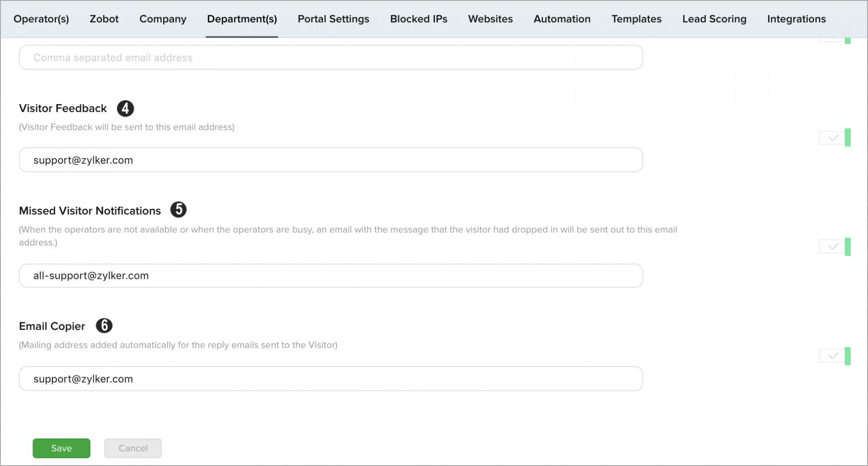Switch to Blocked IPs tab
This screenshot has width=868, height=466.
click(418, 19)
